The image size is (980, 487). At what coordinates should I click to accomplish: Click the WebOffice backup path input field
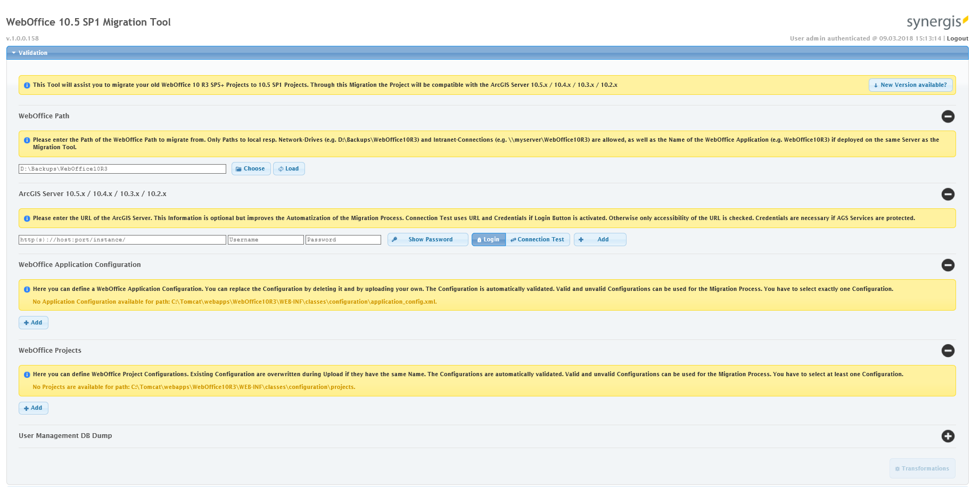coord(122,168)
